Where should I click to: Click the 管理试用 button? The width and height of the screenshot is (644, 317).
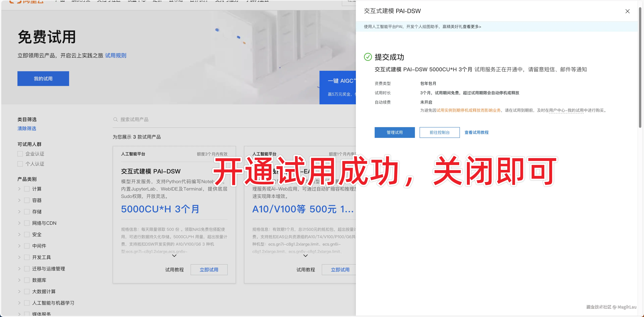pos(394,133)
